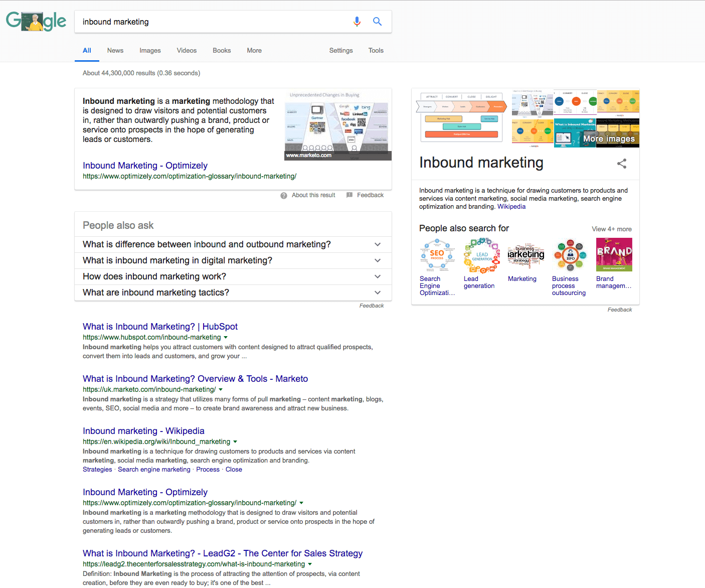Screen dimensions: 705x588
Task: Expand What are inbound marketing tactics question
Action: (x=233, y=292)
